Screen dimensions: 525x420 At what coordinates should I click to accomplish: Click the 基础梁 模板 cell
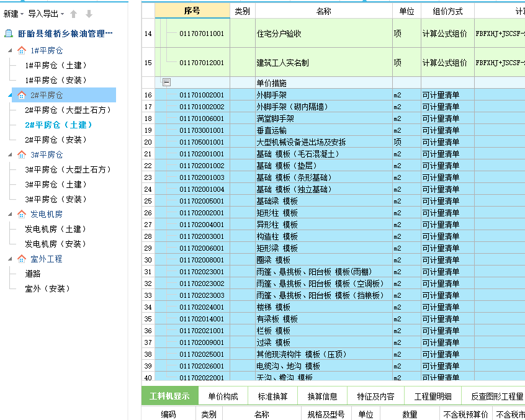click(324, 201)
